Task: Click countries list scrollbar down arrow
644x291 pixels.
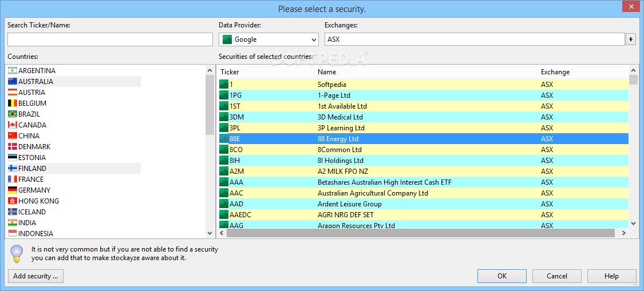Action: [x=210, y=233]
